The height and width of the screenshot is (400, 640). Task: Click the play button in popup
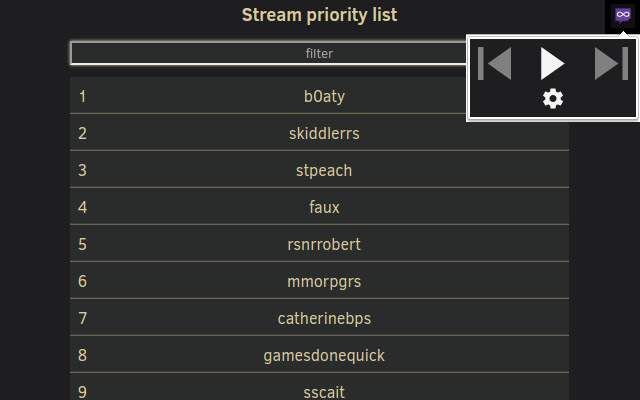point(552,63)
